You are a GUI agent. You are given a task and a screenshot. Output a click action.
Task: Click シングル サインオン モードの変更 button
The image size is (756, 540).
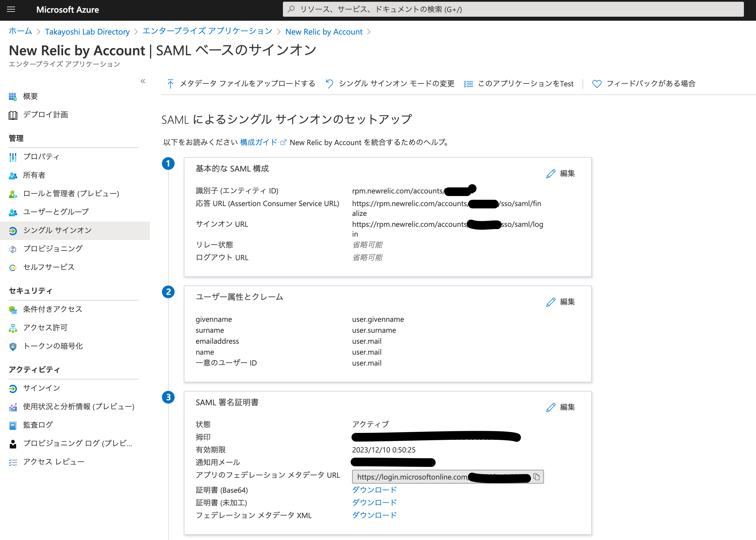[390, 84]
